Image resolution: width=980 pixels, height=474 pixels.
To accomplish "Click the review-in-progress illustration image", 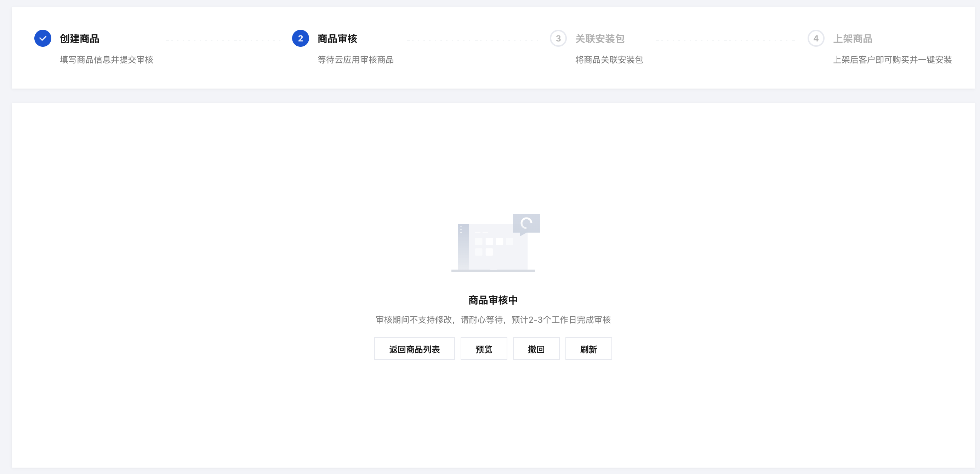I will pos(495,243).
